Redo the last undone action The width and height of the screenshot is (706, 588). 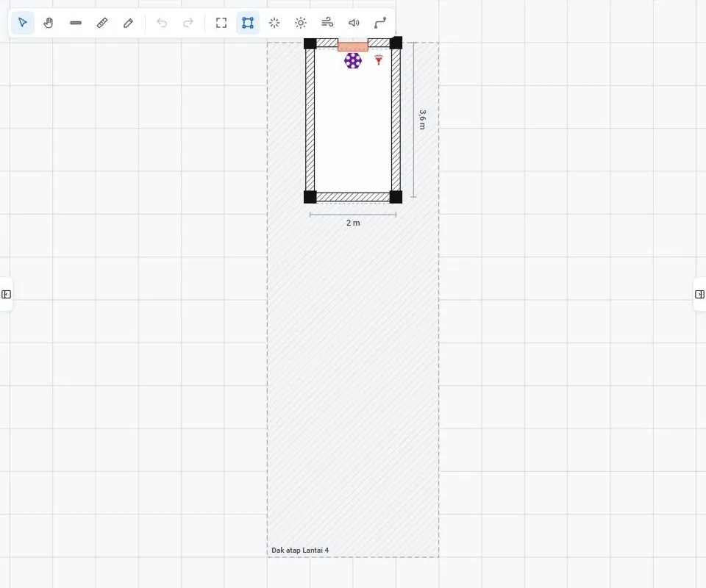(188, 23)
